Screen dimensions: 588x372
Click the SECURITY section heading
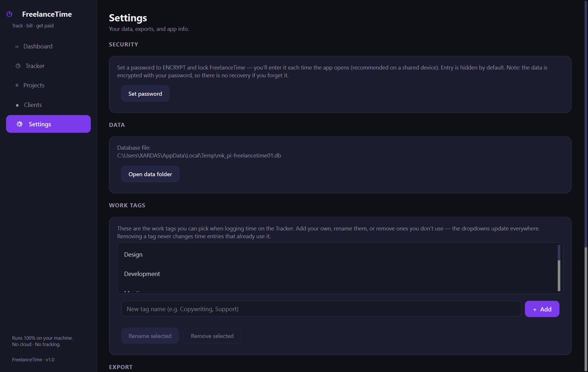coord(123,44)
